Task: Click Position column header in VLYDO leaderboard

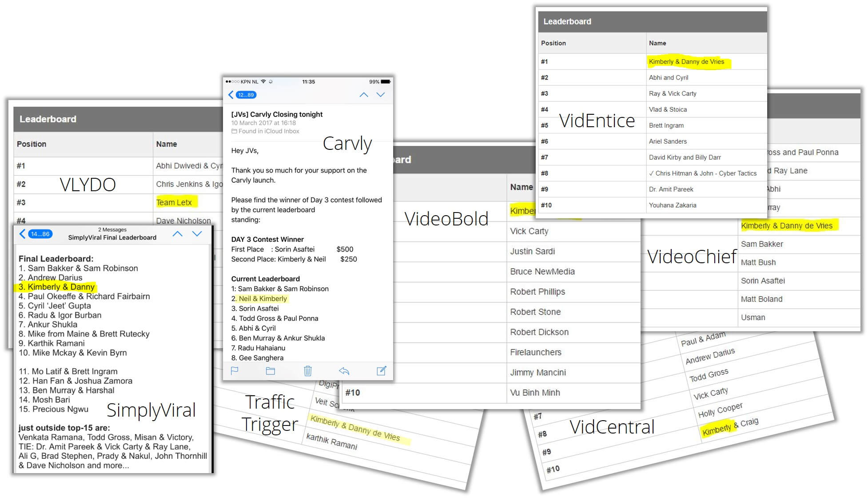Action: point(32,144)
